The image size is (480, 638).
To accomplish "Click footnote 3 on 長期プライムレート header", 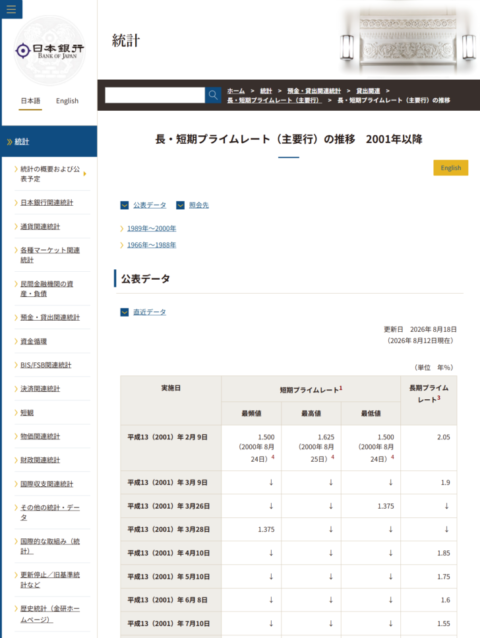I will [x=439, y=398].
